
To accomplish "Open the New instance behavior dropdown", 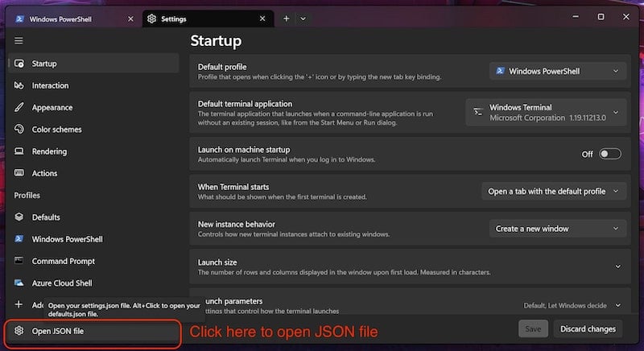I will click(x=558, y=229).
